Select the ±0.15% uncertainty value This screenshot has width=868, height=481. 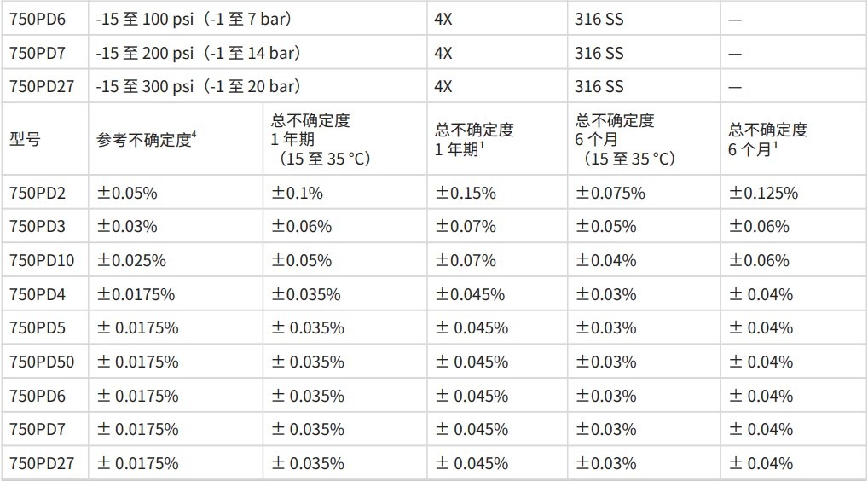point(466,193)
